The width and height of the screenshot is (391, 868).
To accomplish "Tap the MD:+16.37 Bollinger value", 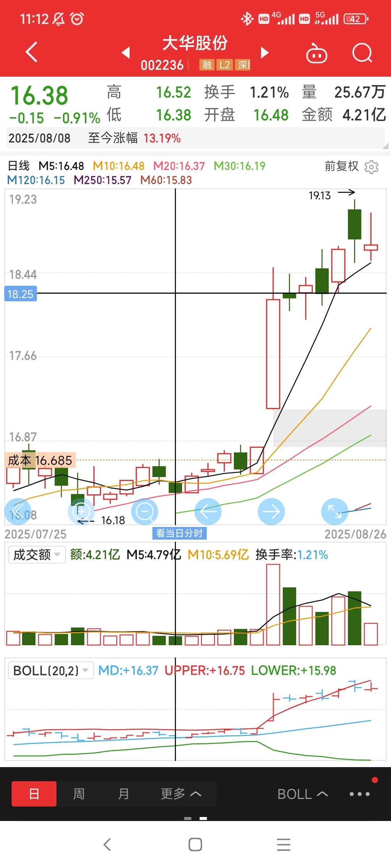I will pyautogui.click(x=129, y=671).
